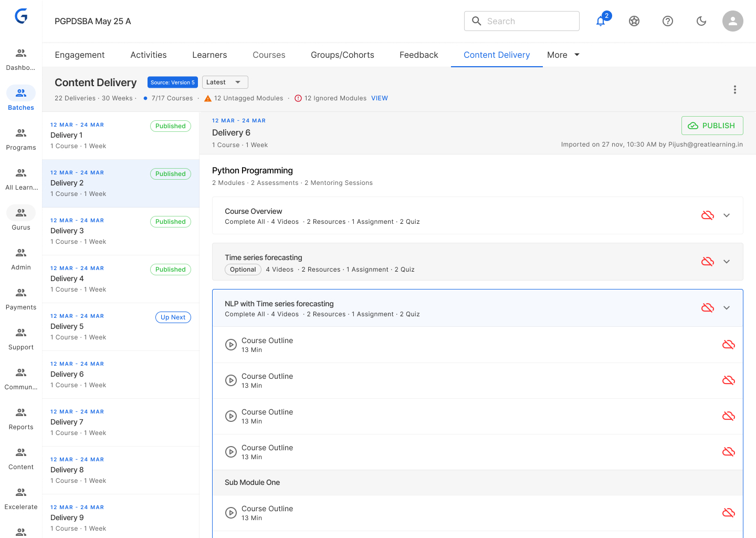
Task: Toggle cloud icon of third Course Outline video
Action: (x=729, y=416)
